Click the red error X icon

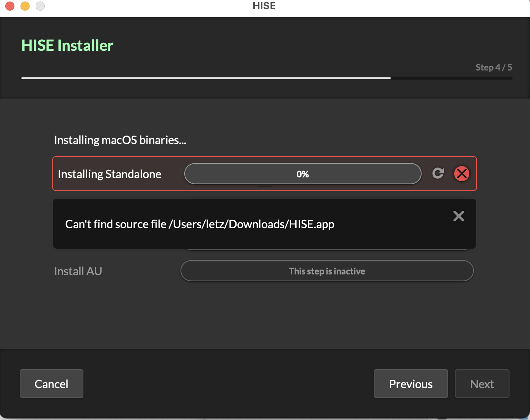pos(461,174)
